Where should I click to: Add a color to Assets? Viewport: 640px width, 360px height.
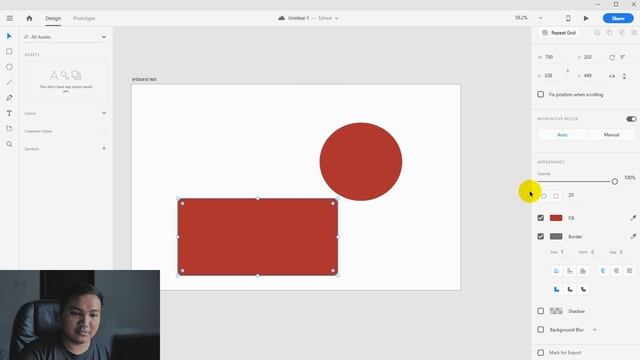104,113
